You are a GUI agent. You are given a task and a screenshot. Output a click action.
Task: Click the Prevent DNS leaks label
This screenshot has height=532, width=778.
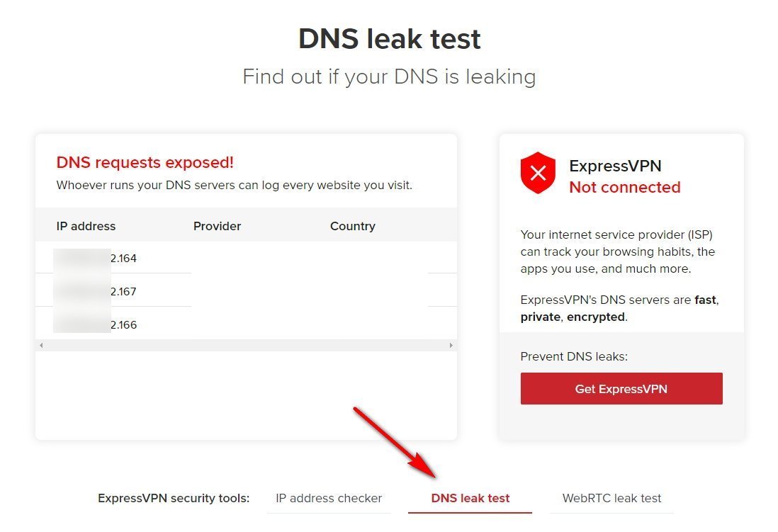pos(574,357)
